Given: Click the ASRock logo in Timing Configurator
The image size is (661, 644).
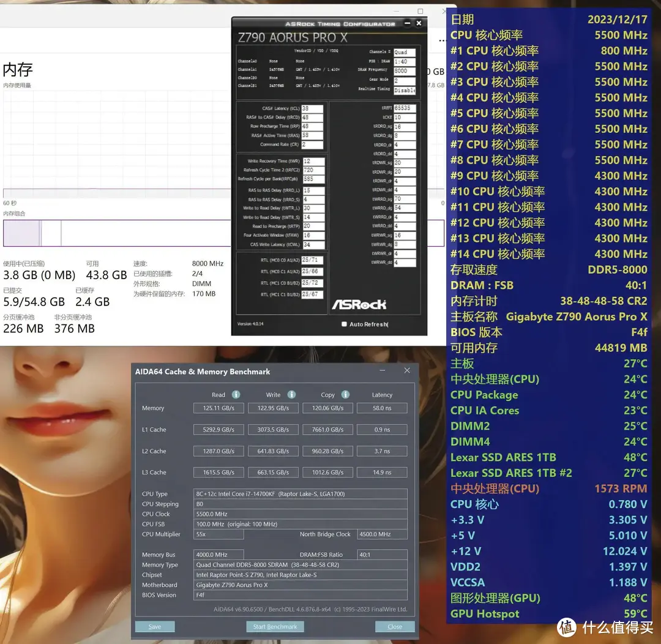Looking at the screenshot, I should click(359, 304).
